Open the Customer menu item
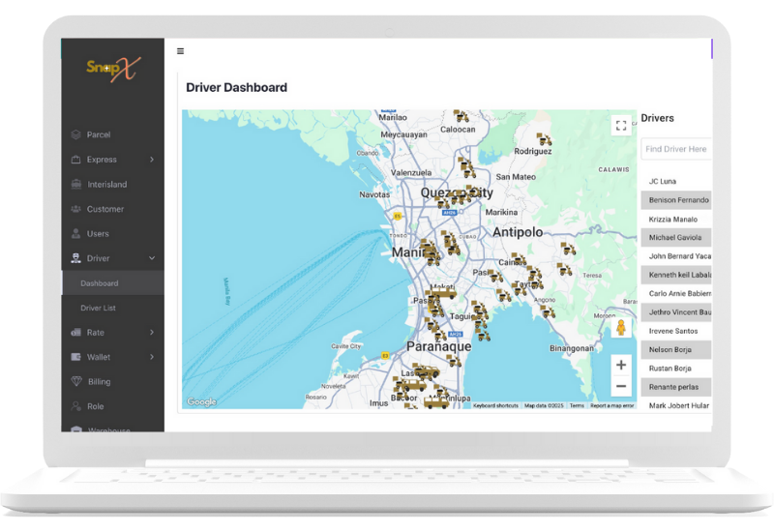 (112, 209)
